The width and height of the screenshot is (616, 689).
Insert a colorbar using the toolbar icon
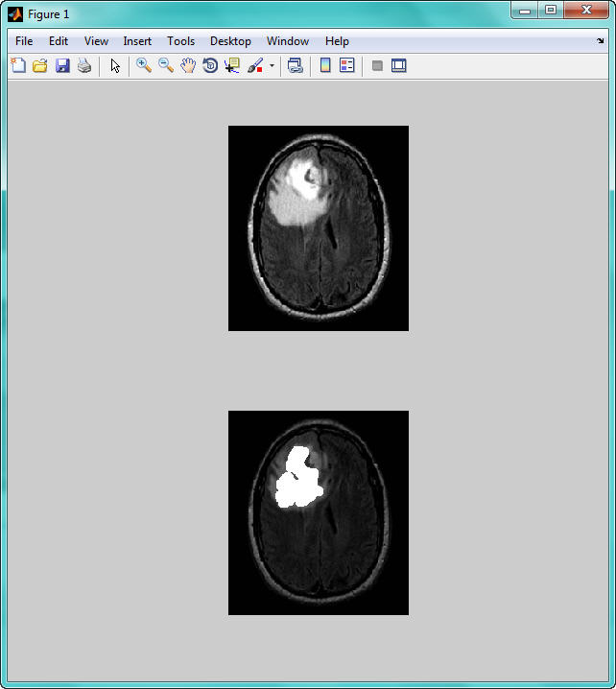coord(325,65)
